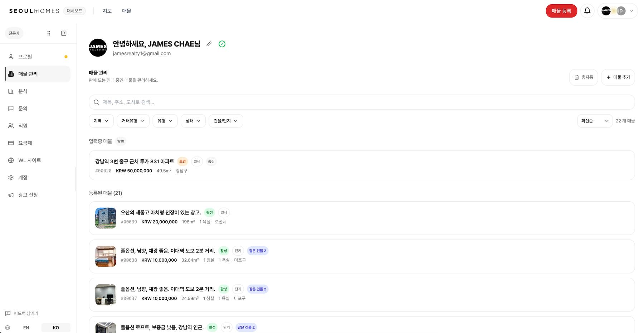This screenshot has width=644, height=333.
Task: Click the globe language icon
Action: point(8,328)
